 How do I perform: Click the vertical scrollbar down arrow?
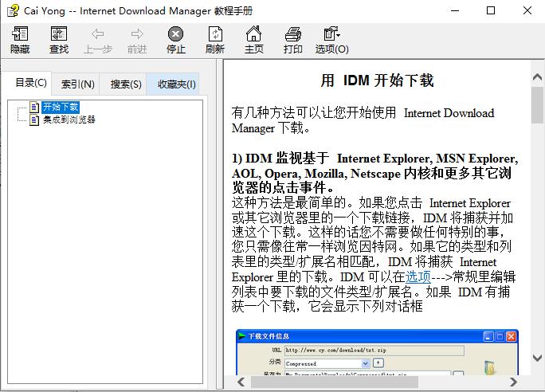pyautogui.click(x=537, y=357)
